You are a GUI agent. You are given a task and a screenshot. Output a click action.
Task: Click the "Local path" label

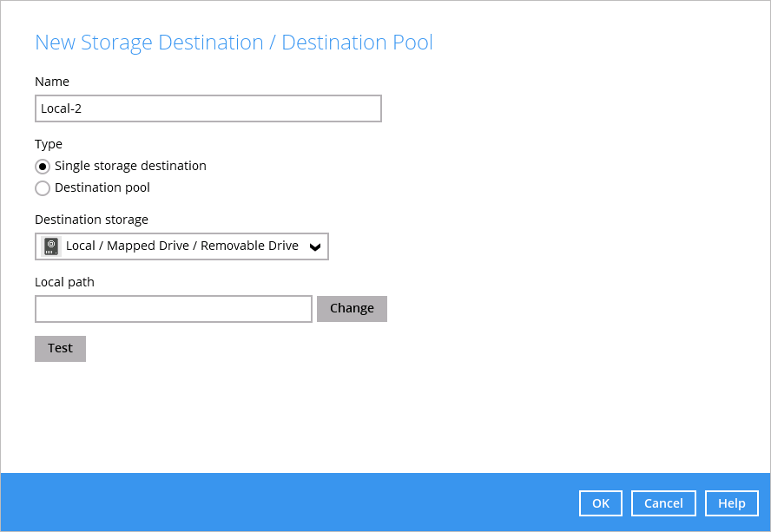[64, 282]
